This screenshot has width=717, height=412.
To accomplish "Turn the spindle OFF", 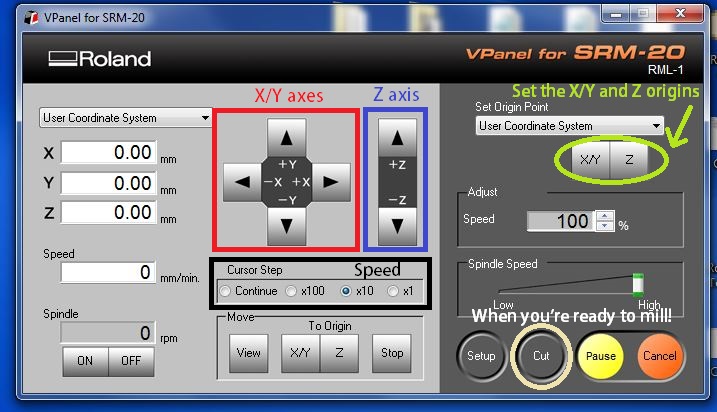I will tap(131, 361).
